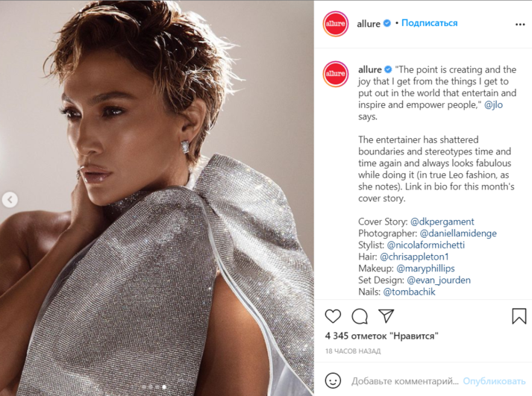Screen dimensions: 532x396
Task: Share post using paper plane icon
Action: (386, 315)
